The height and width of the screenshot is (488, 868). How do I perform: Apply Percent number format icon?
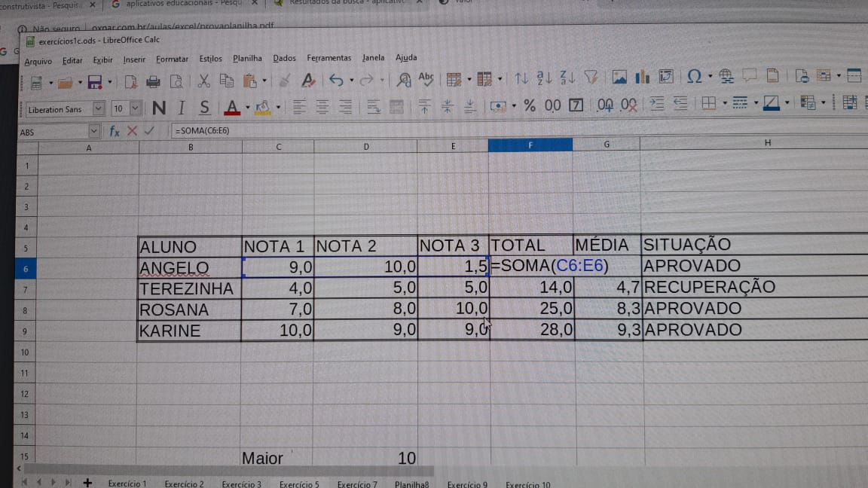529,105
